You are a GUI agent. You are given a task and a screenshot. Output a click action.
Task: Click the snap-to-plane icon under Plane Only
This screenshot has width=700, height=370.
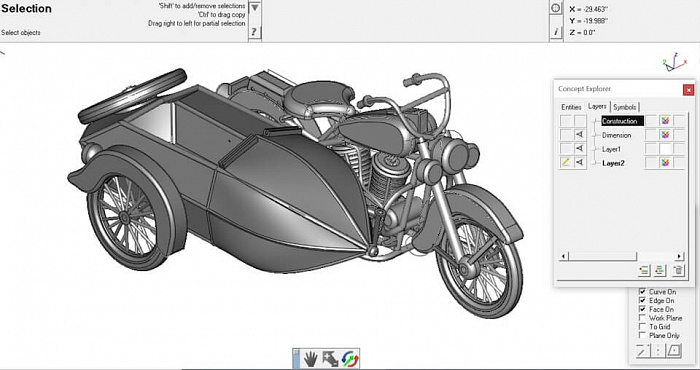click(x=673, y=351)
